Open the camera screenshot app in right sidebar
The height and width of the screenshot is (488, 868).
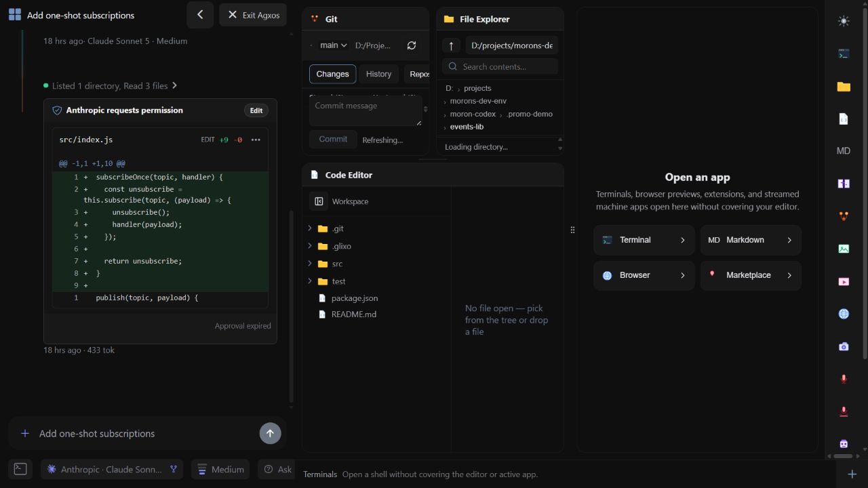pyautogui.click(x=844, y=346)
